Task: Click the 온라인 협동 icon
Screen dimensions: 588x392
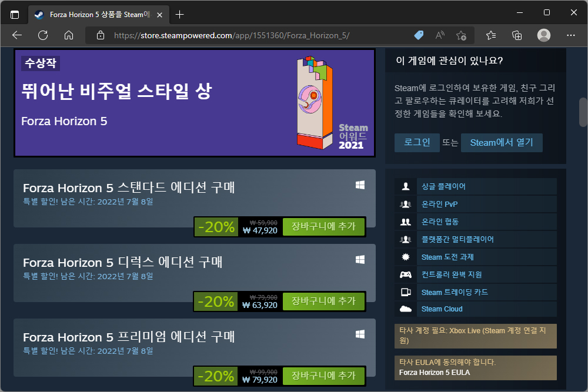Action: (405, 222)
